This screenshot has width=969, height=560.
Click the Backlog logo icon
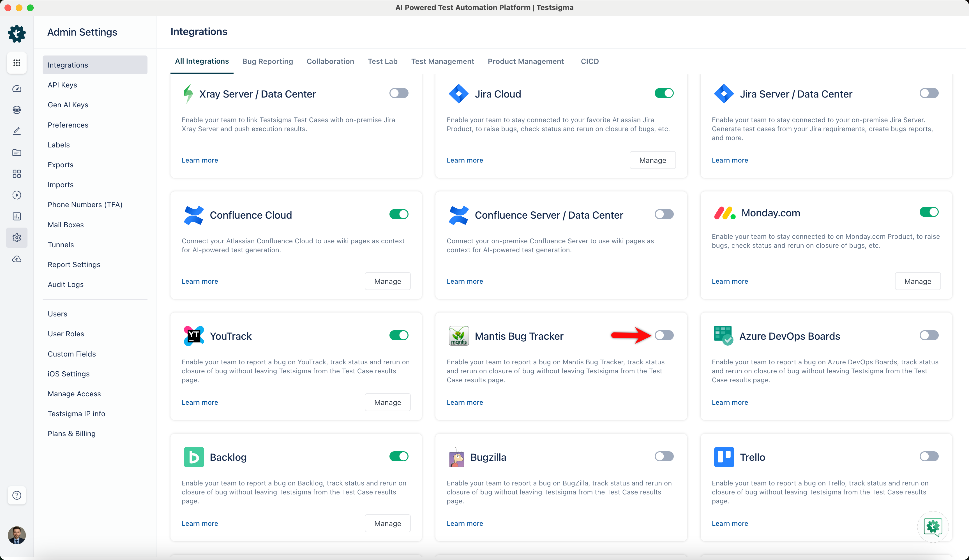click(x=194, y=457)
